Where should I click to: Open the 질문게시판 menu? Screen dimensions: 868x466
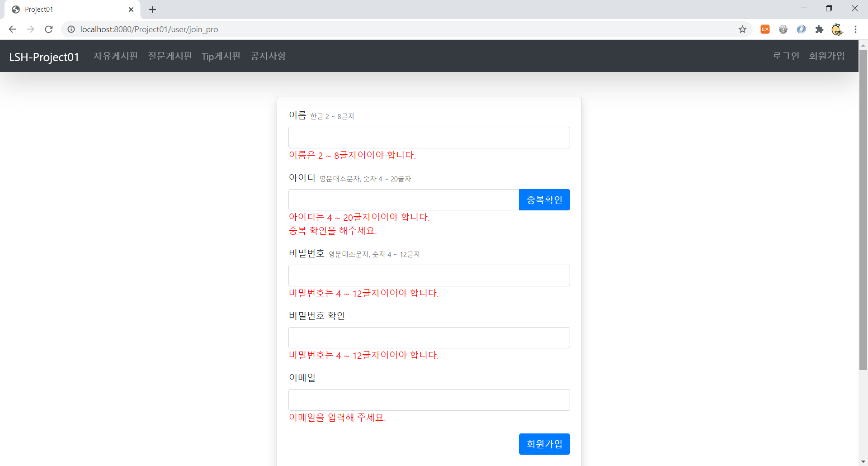point(170,56)
